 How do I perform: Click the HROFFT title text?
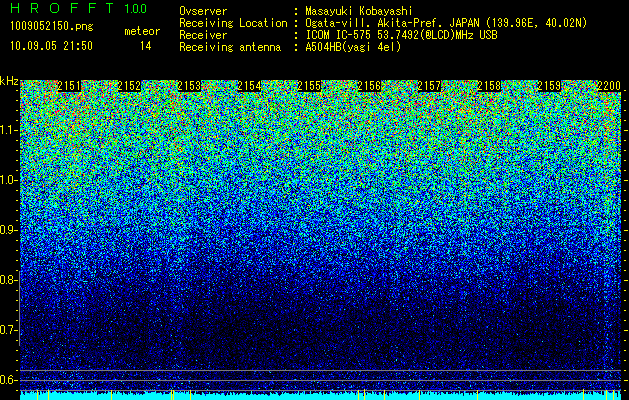[62, 8]
